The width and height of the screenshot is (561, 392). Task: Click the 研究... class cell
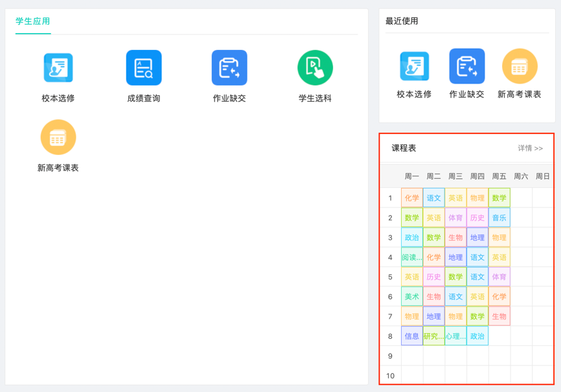coord(433,336)
